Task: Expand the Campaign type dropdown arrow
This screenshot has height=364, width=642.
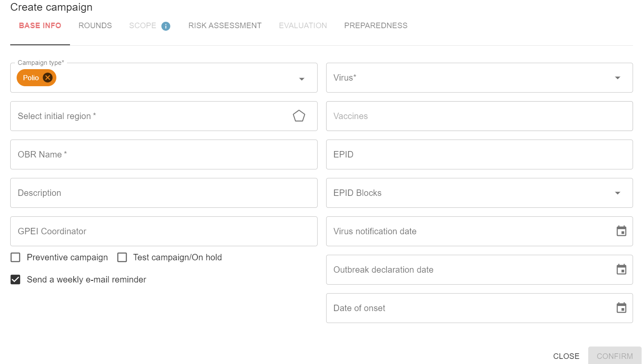Action: [x=302, y=79]
